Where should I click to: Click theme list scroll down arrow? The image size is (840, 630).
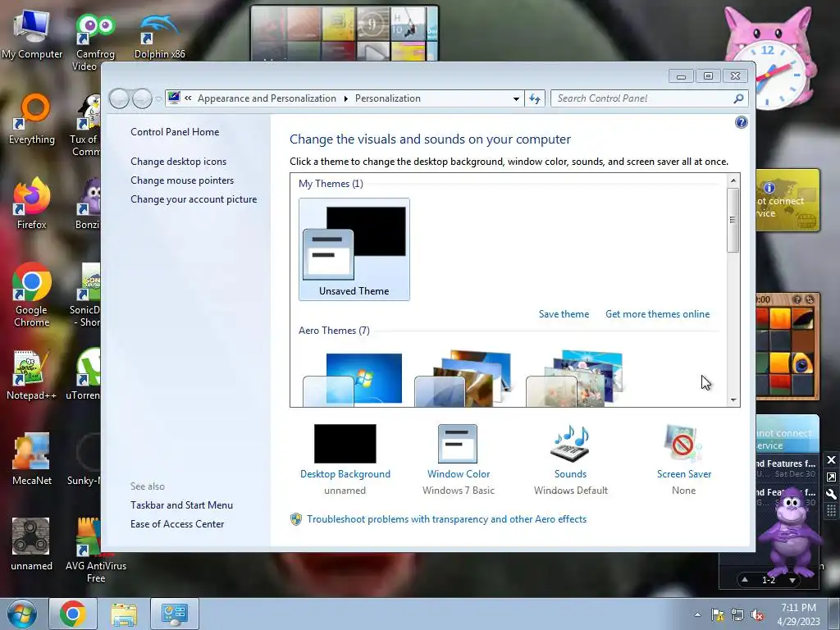coord(733,399)
